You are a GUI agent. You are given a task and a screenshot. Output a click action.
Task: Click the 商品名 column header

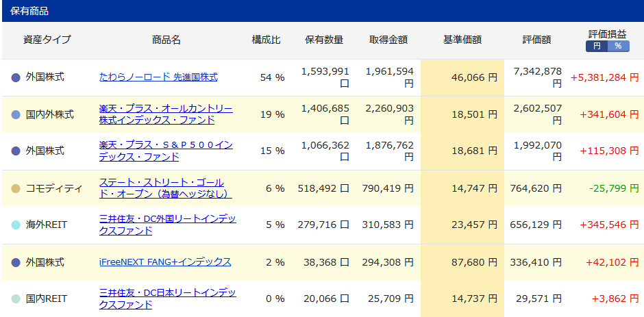tap(166, 40)
